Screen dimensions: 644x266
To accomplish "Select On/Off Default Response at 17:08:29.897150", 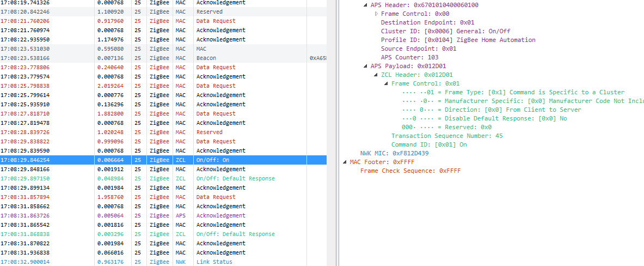I will [163, 179].
